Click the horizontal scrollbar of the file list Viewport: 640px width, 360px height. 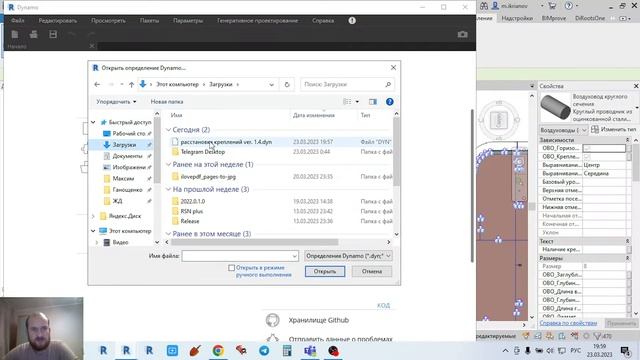tap(255, 242)
